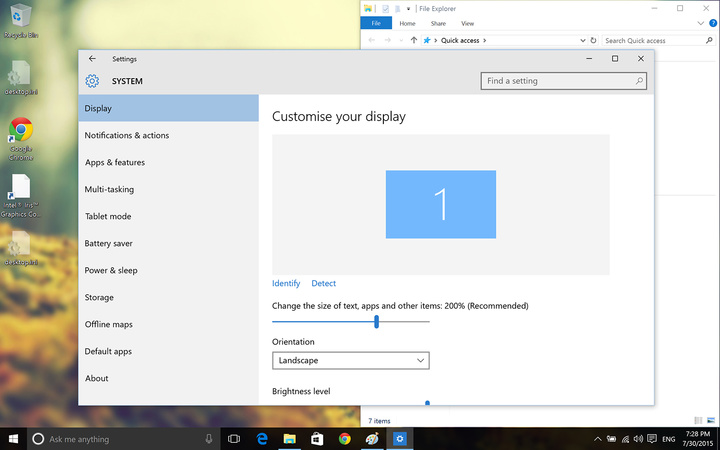Open the Orientation Landscape dropdown

tap(350, 360)
